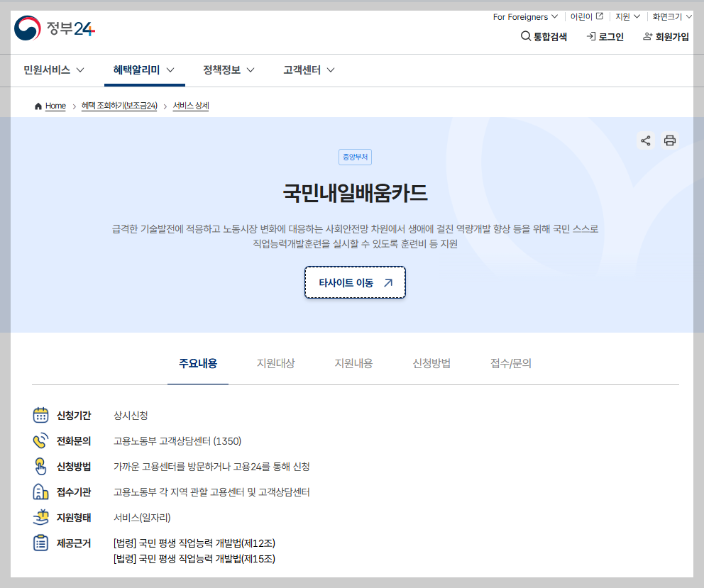
Task: Click the building icon beside 접수기관
Action: coord(39,492)
